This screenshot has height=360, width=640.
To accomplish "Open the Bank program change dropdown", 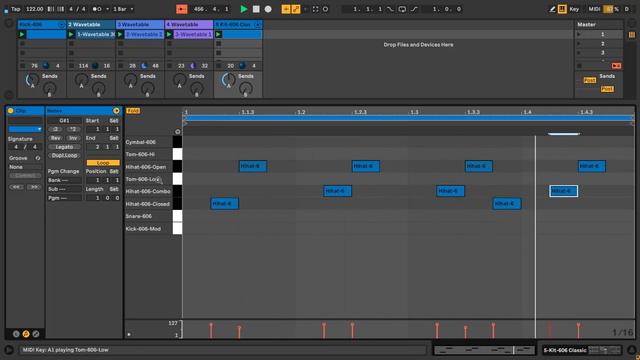I will [x=64, y=180].
